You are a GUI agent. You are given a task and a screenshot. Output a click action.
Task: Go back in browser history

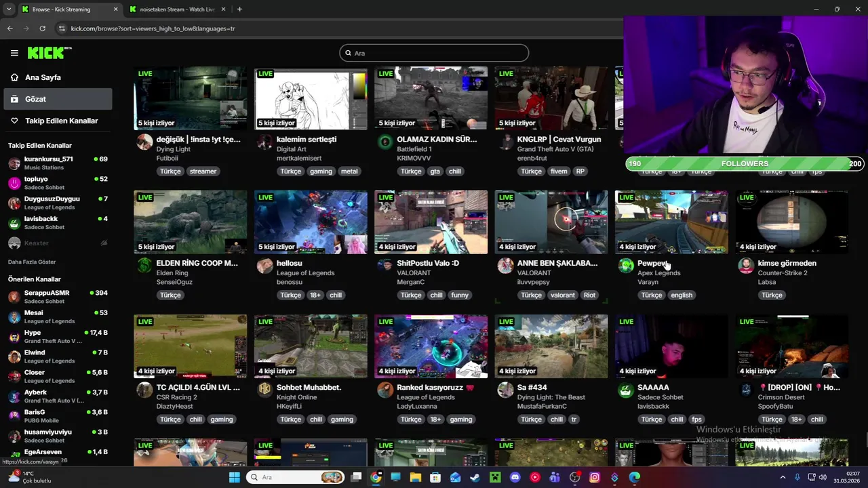coord(9,28)
